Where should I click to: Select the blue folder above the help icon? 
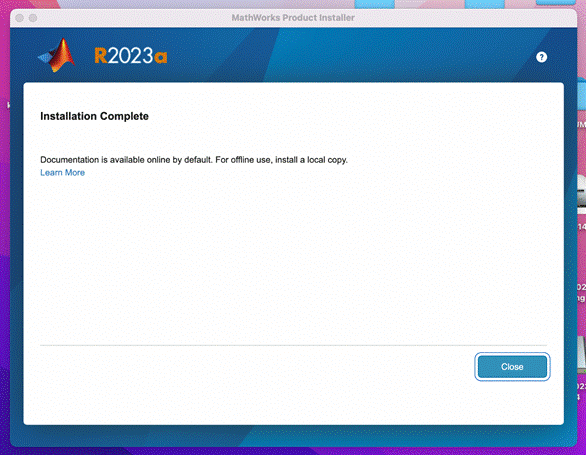tap(484, 4)
